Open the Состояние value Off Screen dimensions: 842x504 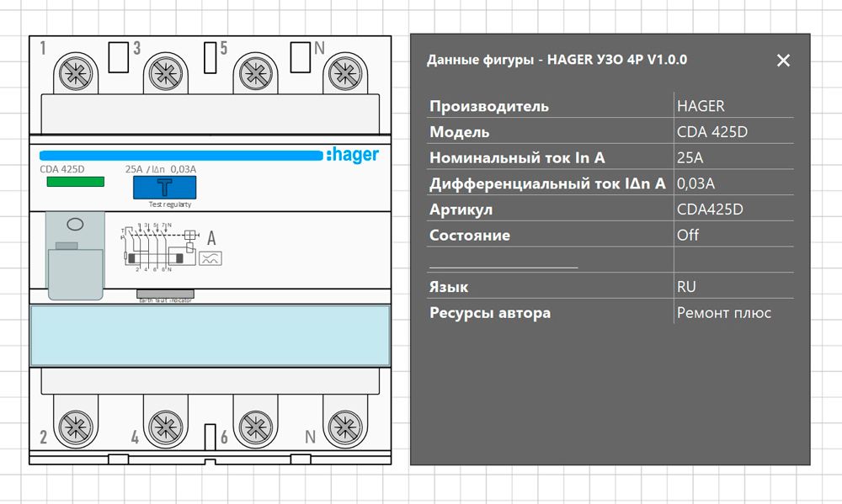(x=688, y=235)
